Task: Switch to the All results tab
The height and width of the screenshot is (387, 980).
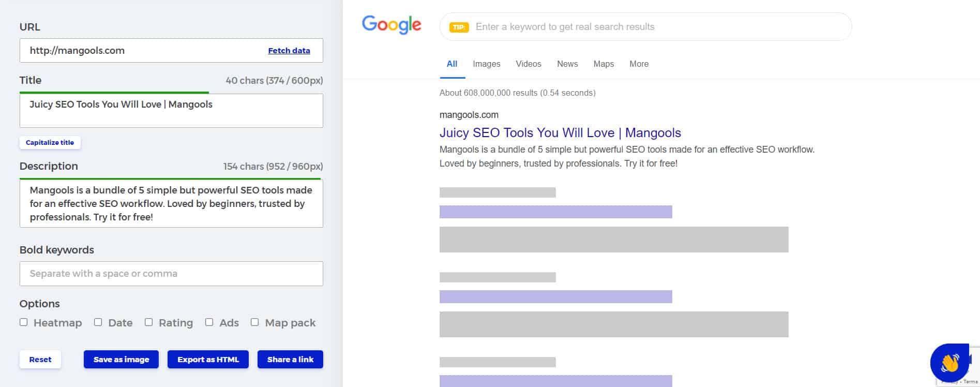Action: point(452,64)
